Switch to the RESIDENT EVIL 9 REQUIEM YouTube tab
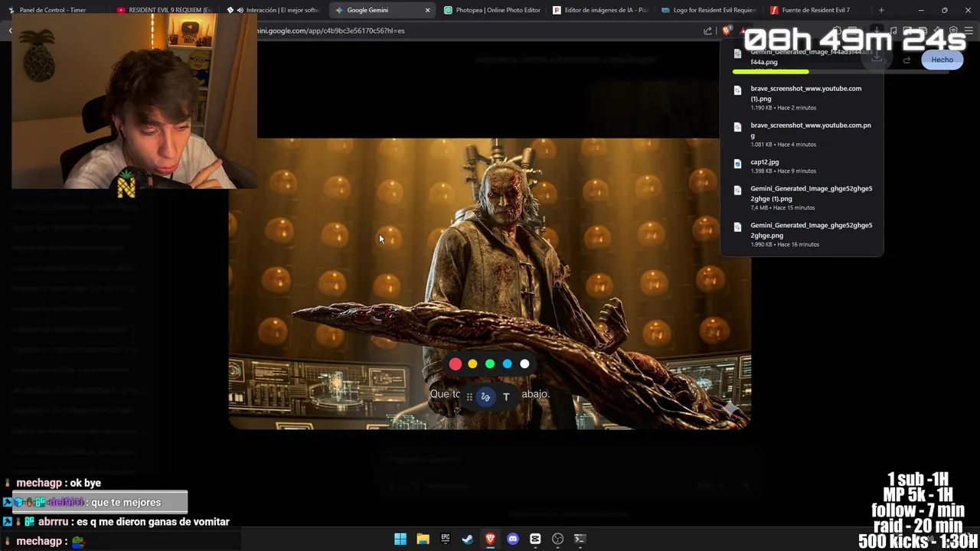The width and height of the screenshot is (980, 551). coord(165,10)
